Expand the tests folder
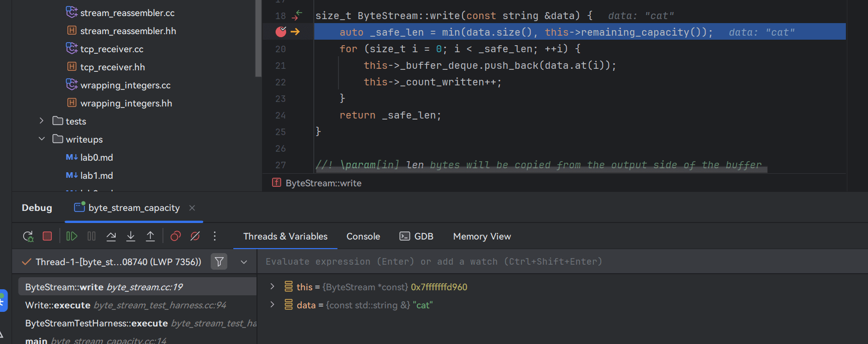This screenshot has width=868, height=344. pos(42,121)
